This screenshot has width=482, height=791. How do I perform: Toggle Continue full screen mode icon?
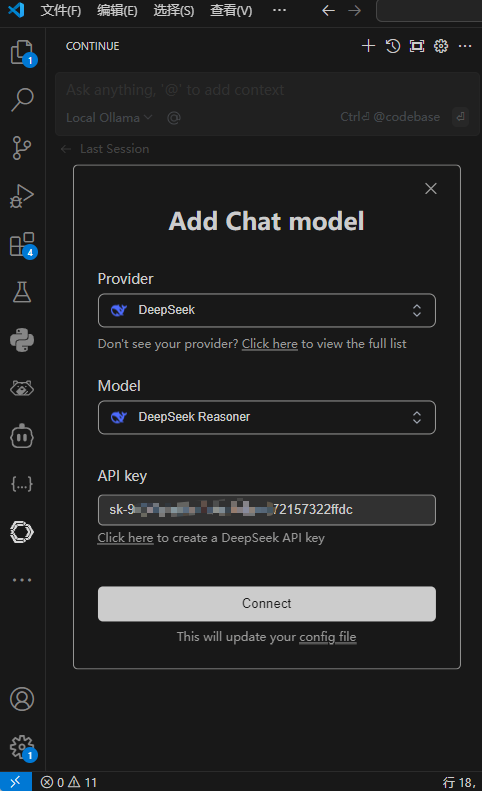click(x=417, y=46)
